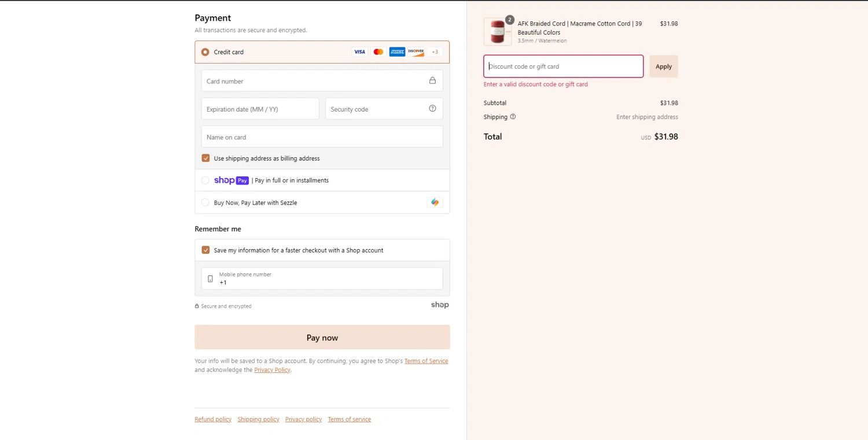Open the Refund policy footer link
Image resolution: width=868 pixels, height=440 pixels.
213,419
